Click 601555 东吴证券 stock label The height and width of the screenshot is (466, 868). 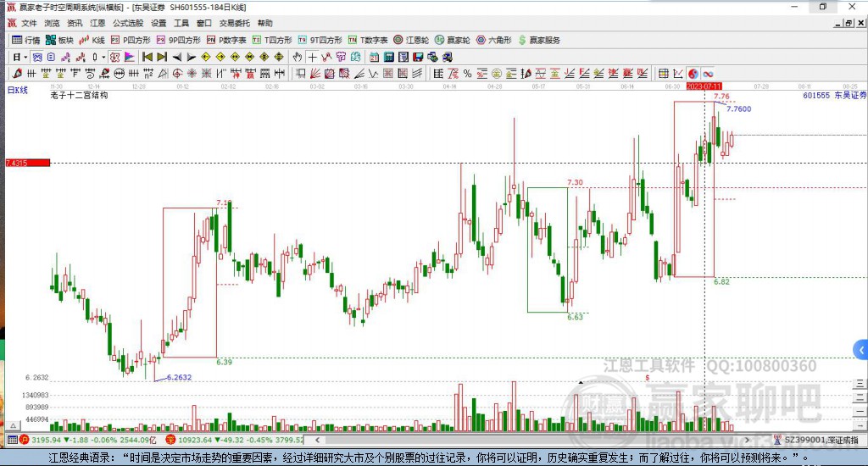tap(834, 95)
